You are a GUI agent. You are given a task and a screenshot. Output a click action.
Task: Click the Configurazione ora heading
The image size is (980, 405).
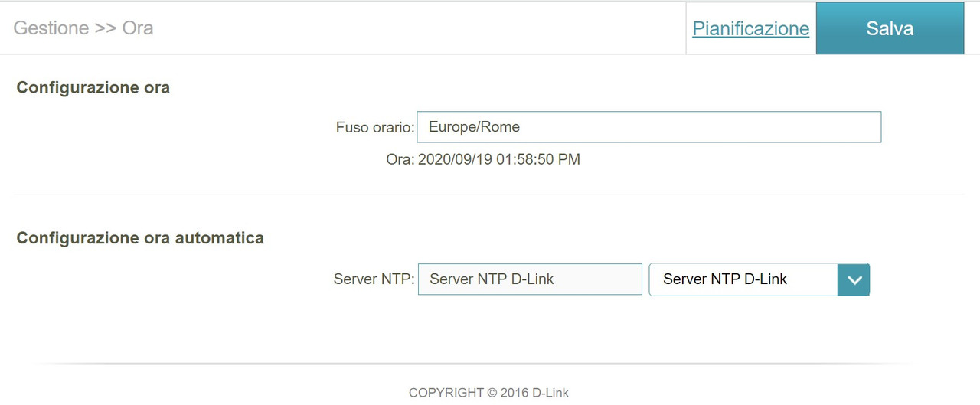click(x=93, y=88)
